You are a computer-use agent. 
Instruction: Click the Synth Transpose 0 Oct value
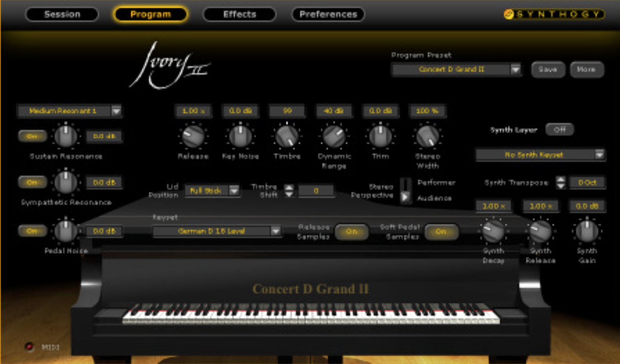pos(587,182)
